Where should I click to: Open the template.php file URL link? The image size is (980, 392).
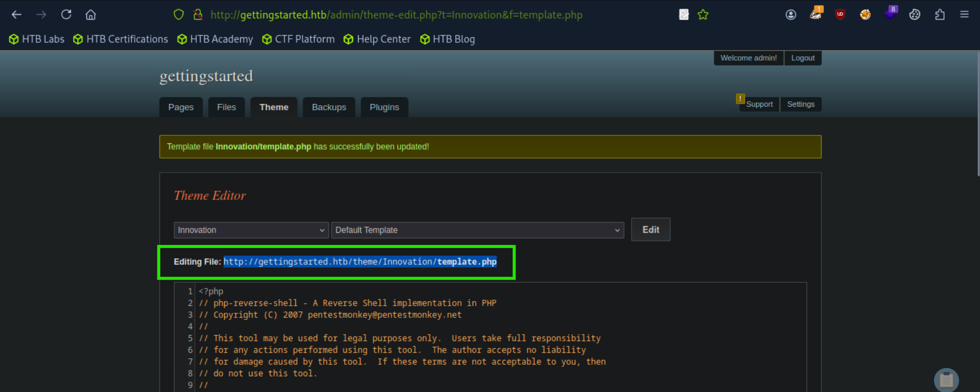coord(360,262)
